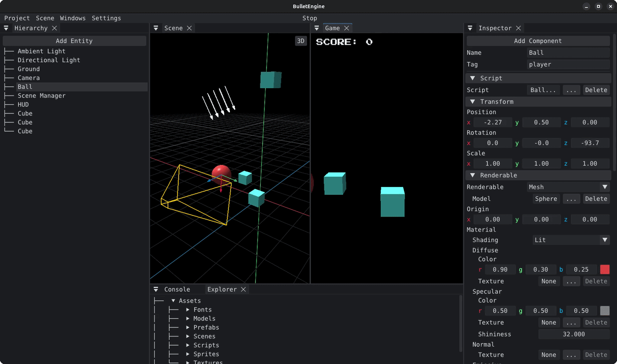Expand the Scripts folder
This screenshot has width=617, height=364.
click(188, 345)
